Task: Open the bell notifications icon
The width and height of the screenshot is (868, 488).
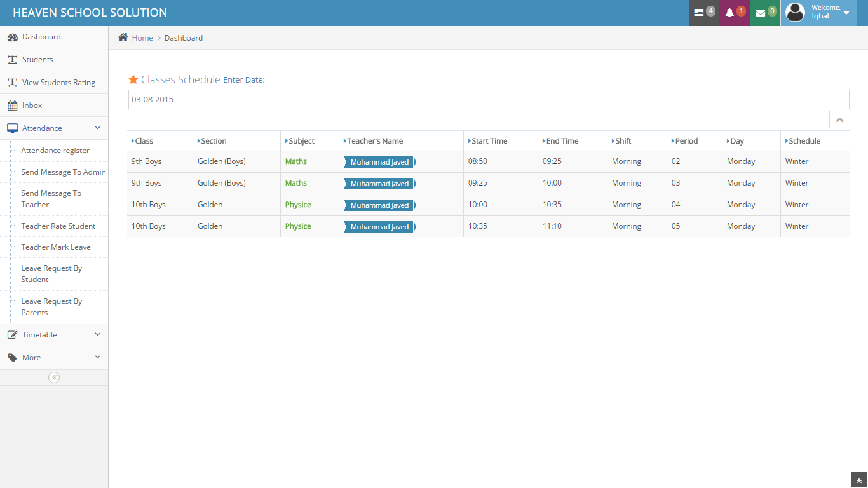Action: click(729, 13)
